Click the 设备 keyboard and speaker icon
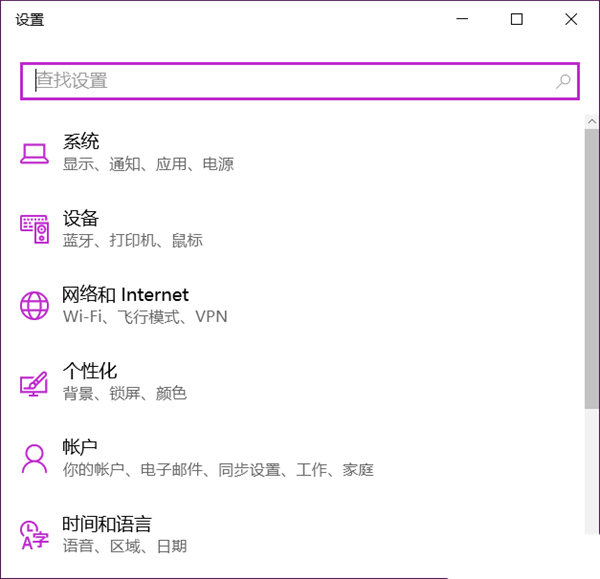Viewport: 600px width, 579px height. tap(34, 229)
